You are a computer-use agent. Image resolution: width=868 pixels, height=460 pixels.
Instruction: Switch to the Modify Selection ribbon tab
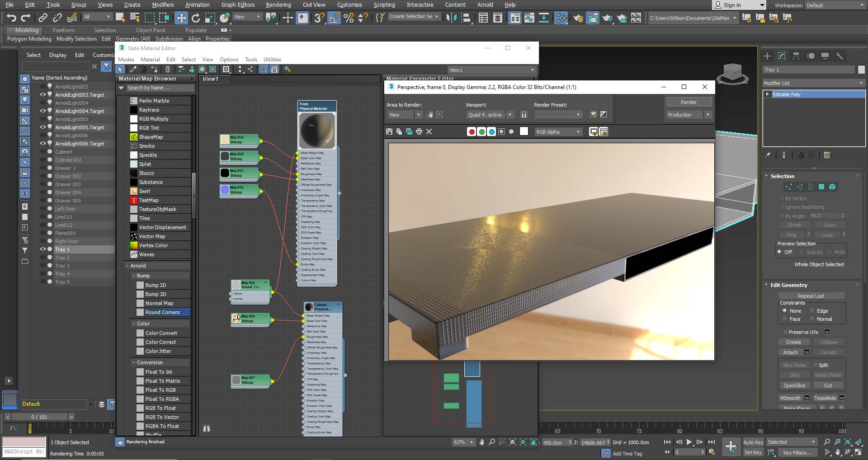pyautogui.click(x=76, y=39)
